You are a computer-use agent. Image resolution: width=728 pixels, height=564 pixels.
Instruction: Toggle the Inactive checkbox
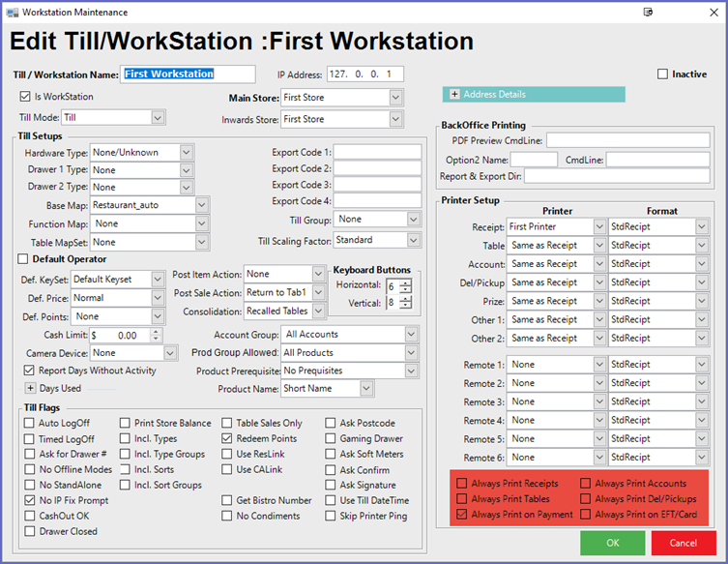[662, 74]
